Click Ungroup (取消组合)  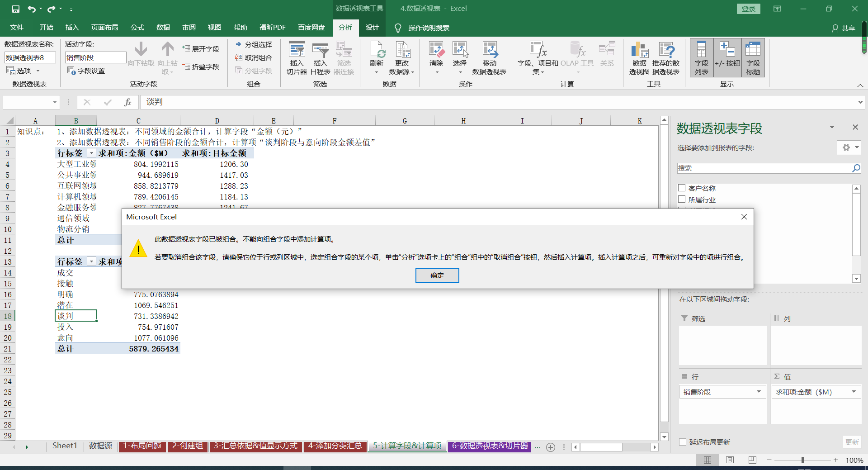coord(254,57)
